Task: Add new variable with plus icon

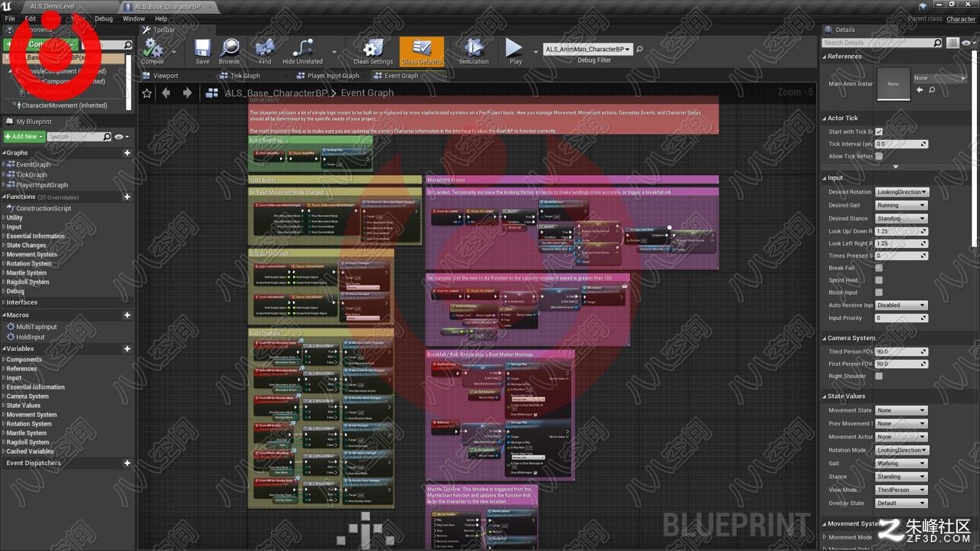Action: click(127, 348)
